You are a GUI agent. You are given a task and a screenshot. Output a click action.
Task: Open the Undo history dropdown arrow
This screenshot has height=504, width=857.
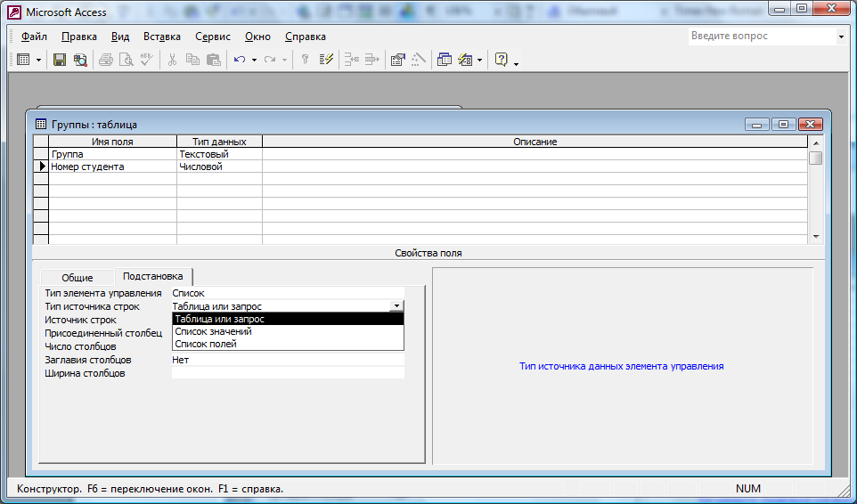[254, 60]
